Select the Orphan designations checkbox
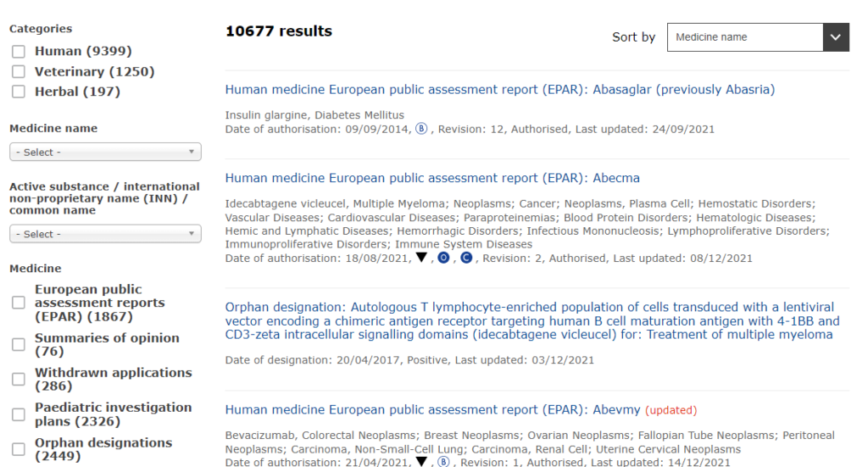 [x=19, y=449]
